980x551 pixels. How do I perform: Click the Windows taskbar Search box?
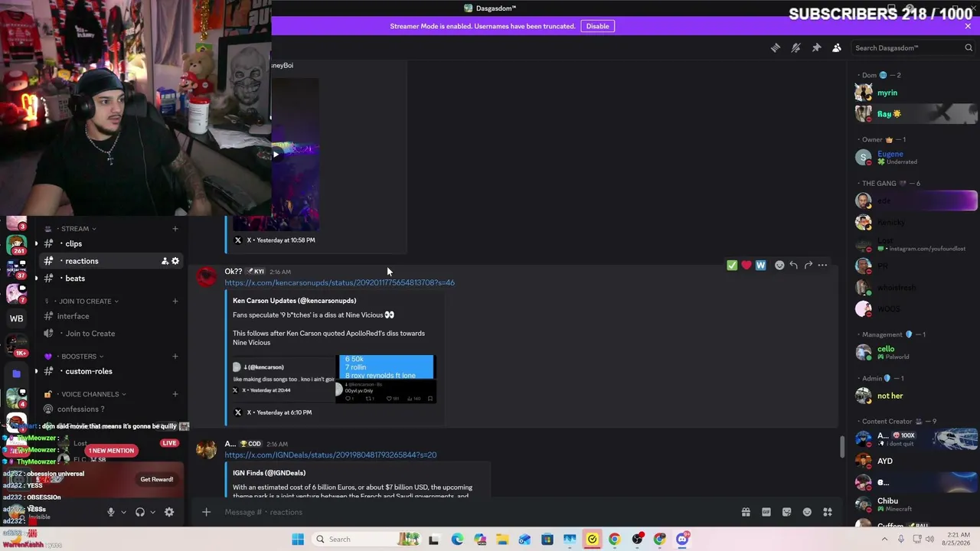tap(367, 539)
